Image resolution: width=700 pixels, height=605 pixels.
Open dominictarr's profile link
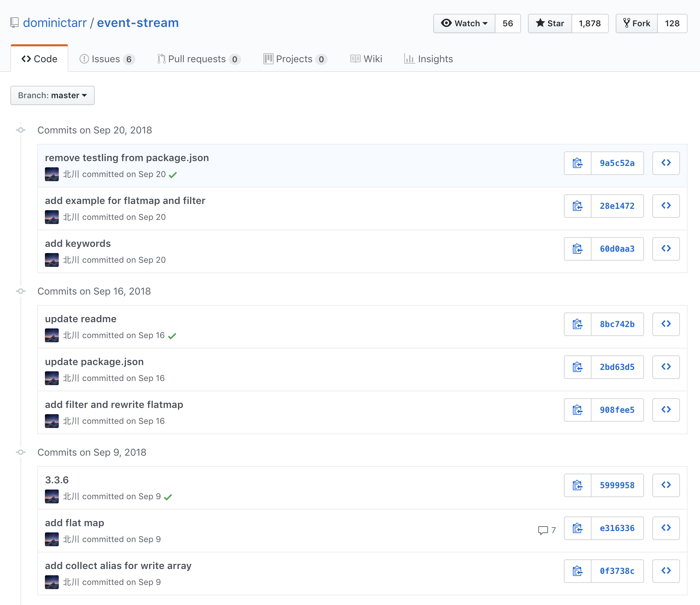pos(54,22)
